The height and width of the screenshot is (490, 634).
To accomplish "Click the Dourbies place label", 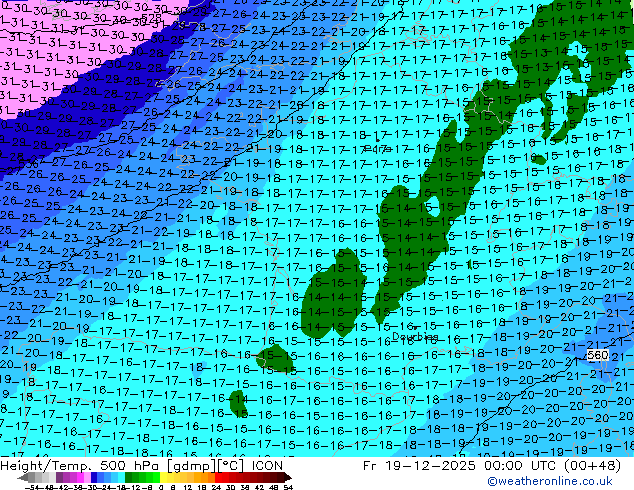I will pos(415,336).
